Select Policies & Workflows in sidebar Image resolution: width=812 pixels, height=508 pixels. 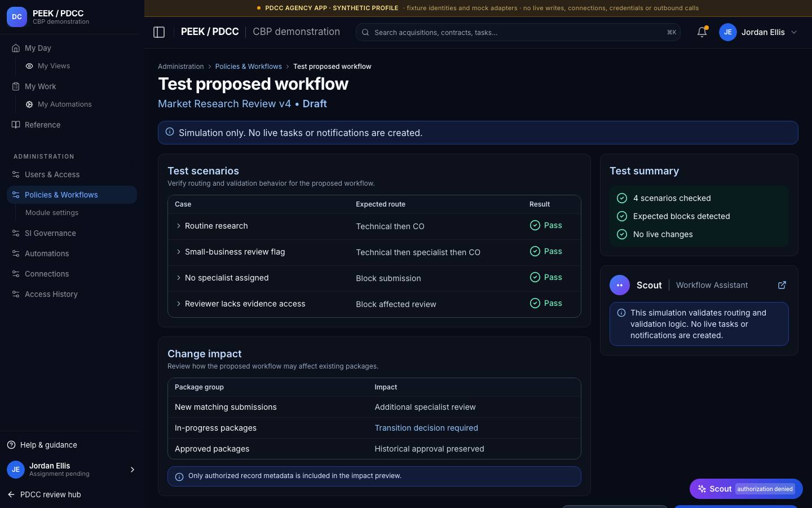point(72,195)
